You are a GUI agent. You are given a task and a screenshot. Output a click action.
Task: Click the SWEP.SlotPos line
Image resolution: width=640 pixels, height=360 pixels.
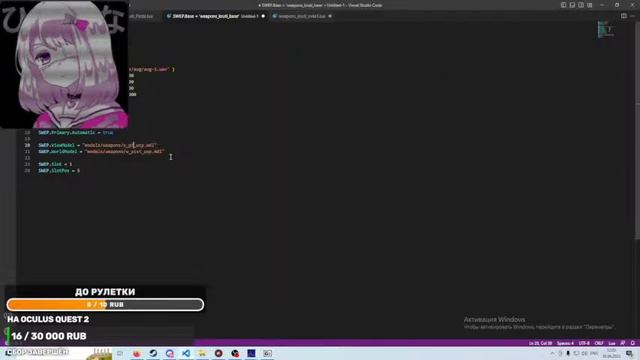coord(59,171)
